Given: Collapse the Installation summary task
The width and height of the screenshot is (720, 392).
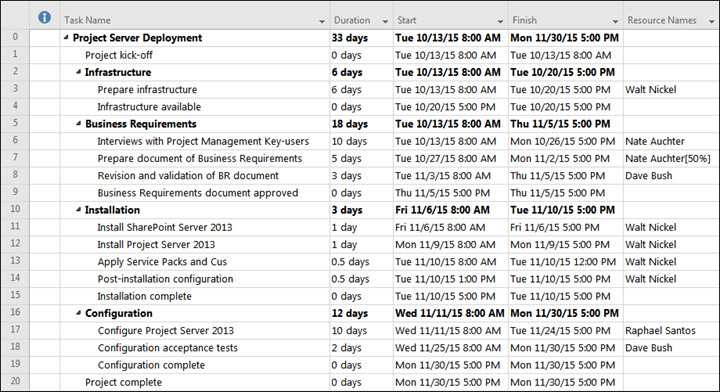Looking at the screenshot, I should click(x=79, y=209).
